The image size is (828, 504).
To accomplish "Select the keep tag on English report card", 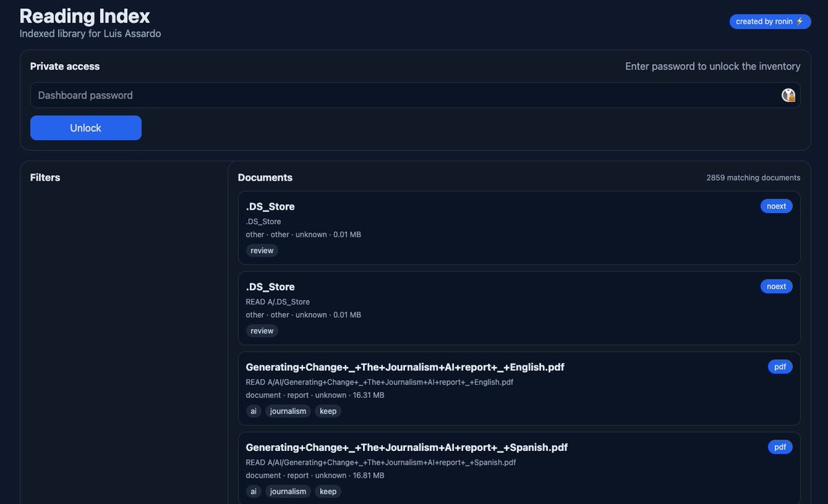I will [x=328, y=411].
